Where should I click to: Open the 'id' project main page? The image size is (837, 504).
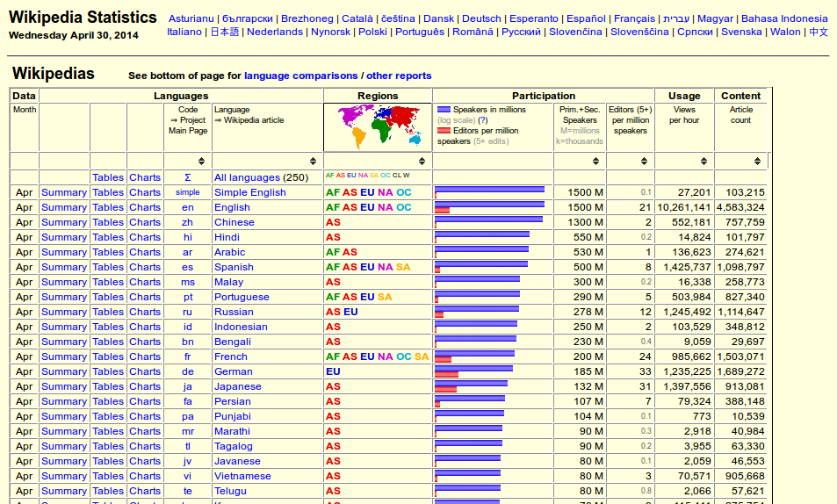tap(188, 327)
